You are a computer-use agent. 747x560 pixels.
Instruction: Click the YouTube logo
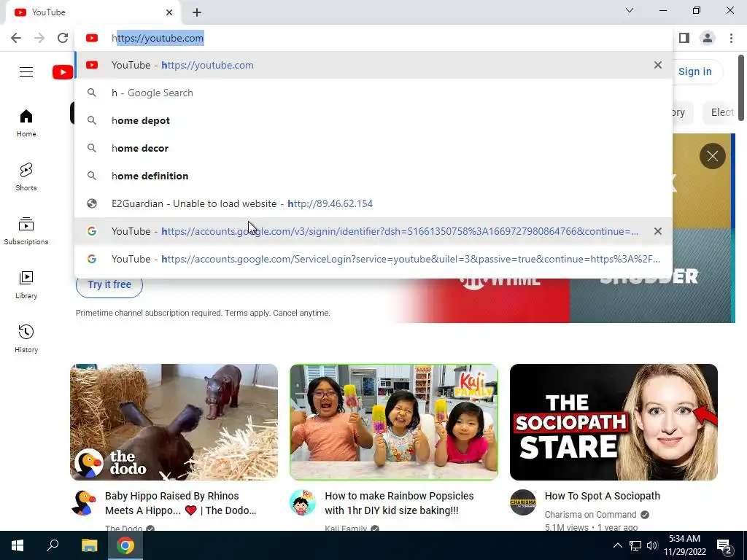[x=63, y=72]
